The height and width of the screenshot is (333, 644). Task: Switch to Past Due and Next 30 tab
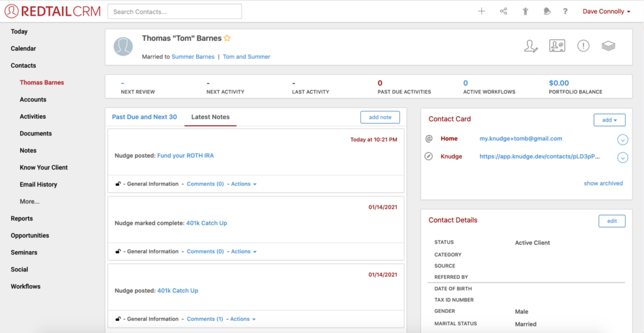click(145, 117)
